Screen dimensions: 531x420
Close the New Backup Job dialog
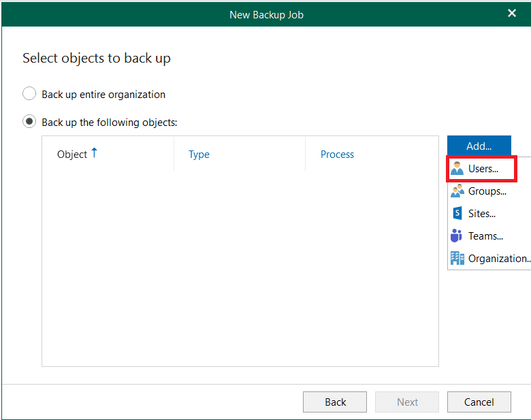tap(512, 13)
